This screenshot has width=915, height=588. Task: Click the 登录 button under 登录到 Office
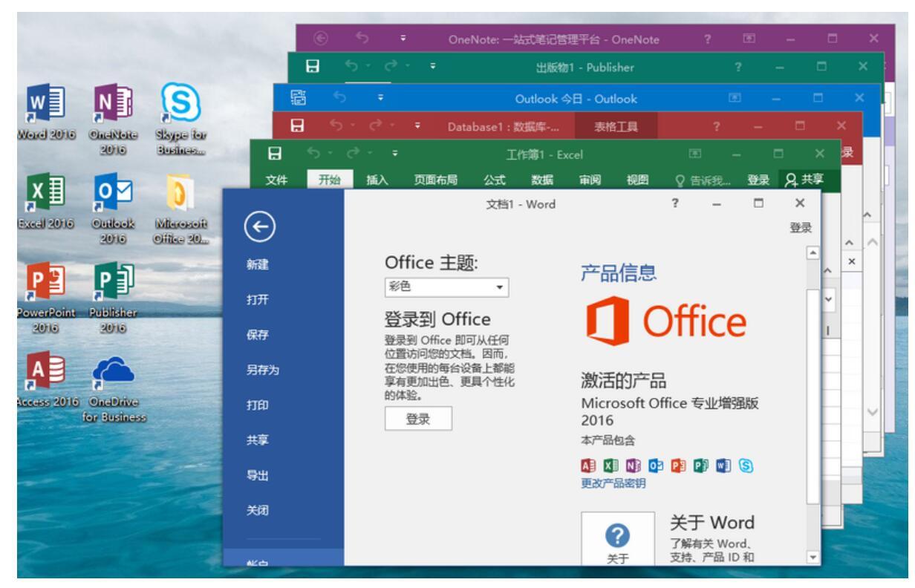coord(418,418)
